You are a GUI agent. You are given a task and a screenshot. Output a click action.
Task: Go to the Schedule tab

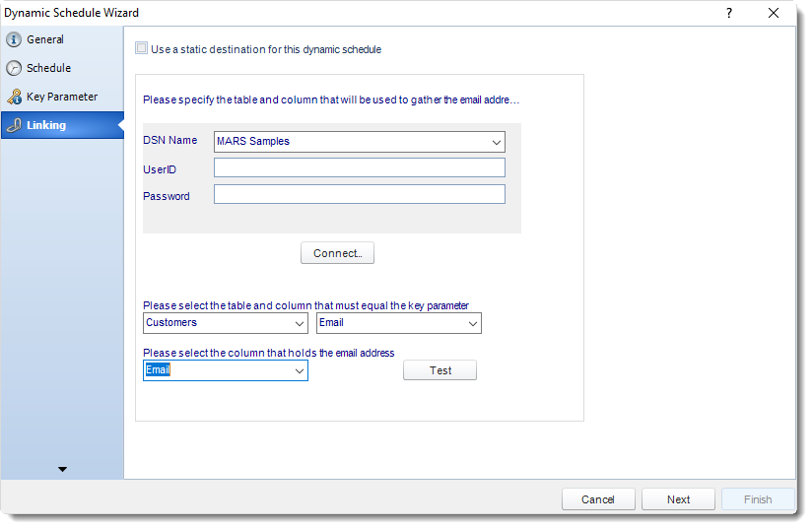coord(62,68)
